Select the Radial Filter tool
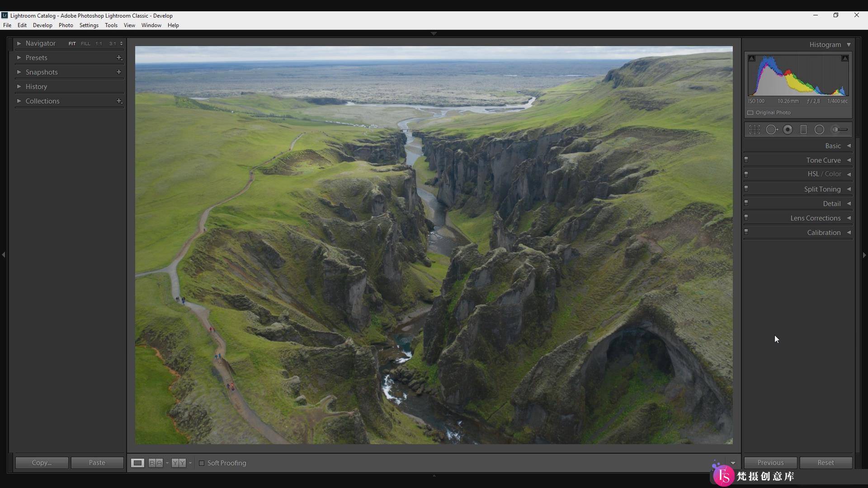868x488 pixels. [x=819, y=130]
